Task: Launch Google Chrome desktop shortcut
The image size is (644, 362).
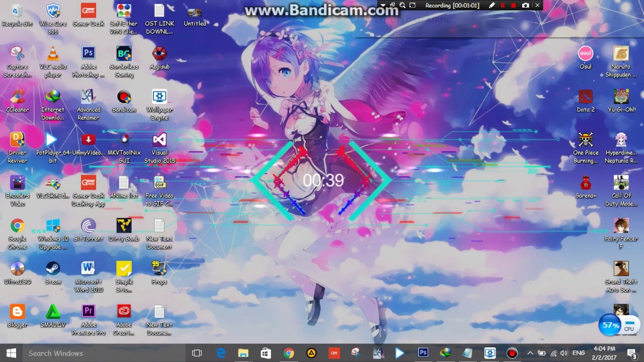Action: pos(18,234)
